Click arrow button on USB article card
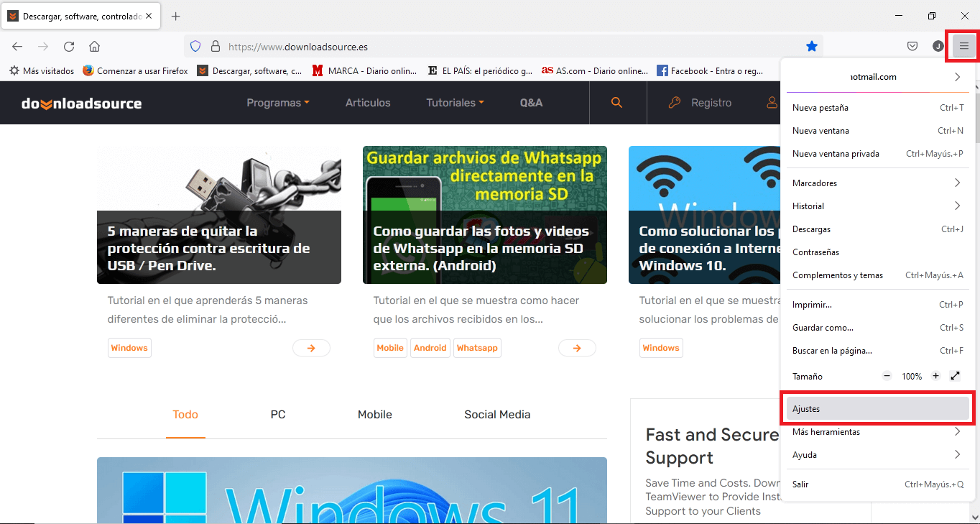 311,348
